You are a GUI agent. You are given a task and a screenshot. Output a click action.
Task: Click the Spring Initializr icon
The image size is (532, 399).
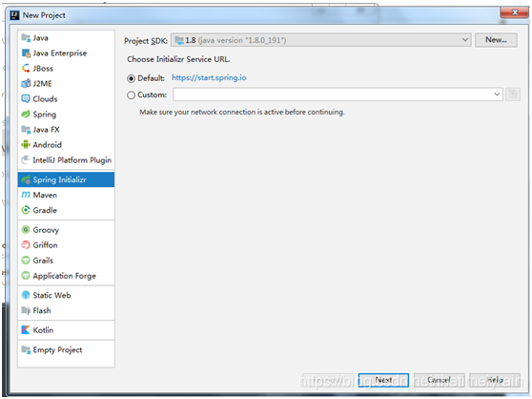(x=26, y=179)
